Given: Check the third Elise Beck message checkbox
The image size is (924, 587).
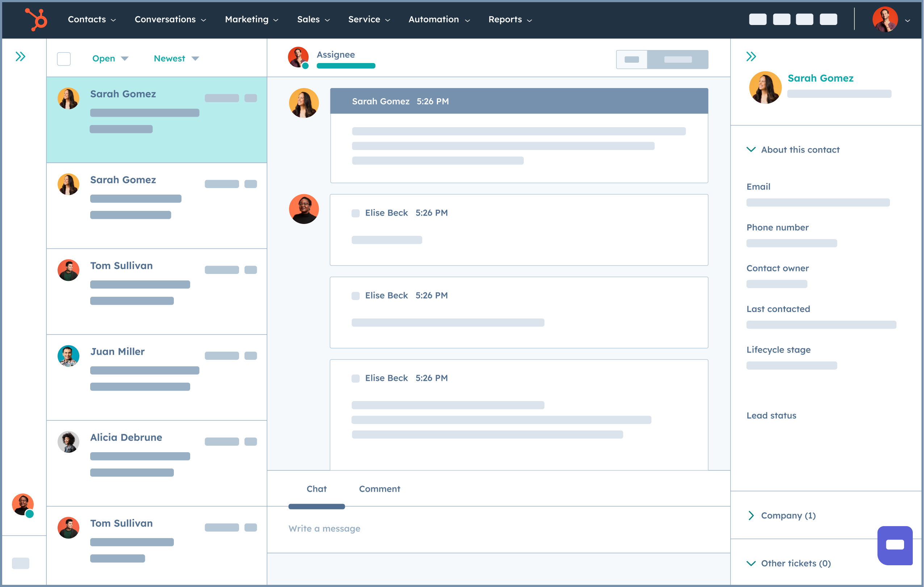Looking at the screenshot, I should click(x=356, y=378).
